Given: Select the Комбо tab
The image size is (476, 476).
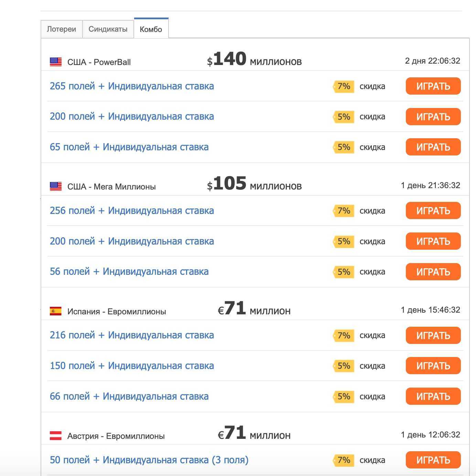Looking at the screenshot, I should 151,29.
